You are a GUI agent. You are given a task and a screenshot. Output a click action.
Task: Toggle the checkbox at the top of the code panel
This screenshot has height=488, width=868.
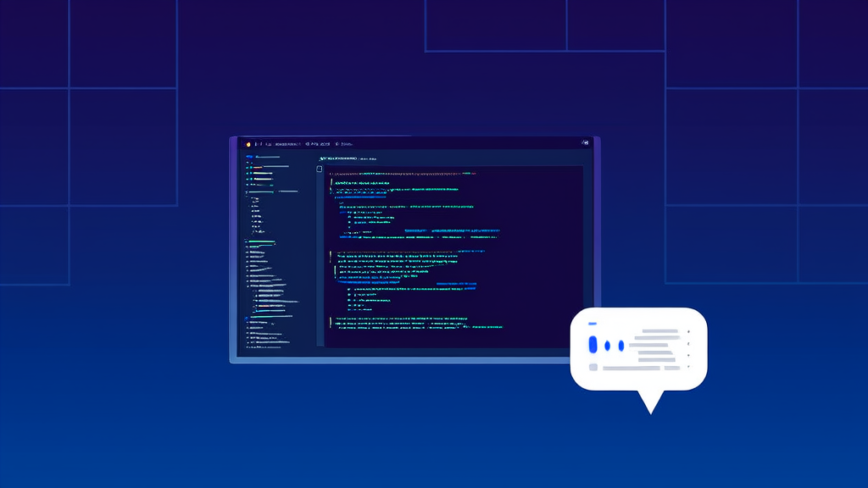(x=321, y=168)
